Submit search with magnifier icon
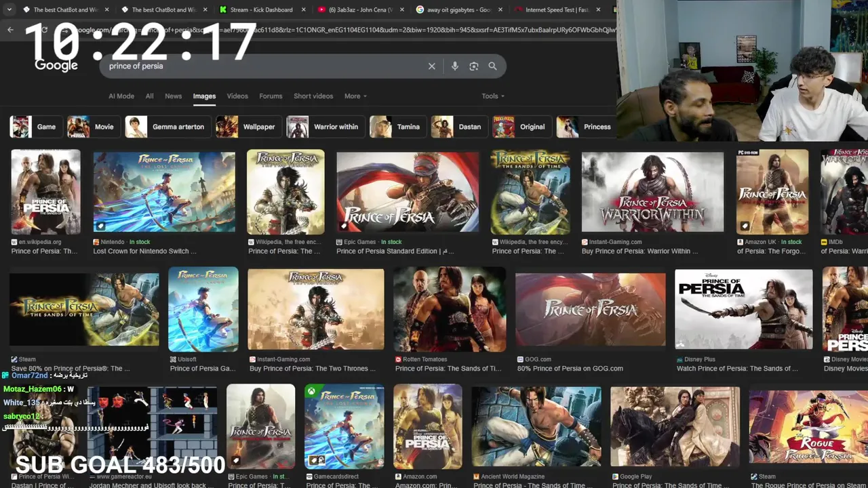This screenshot has height=488, width=868. coord(493,66)
